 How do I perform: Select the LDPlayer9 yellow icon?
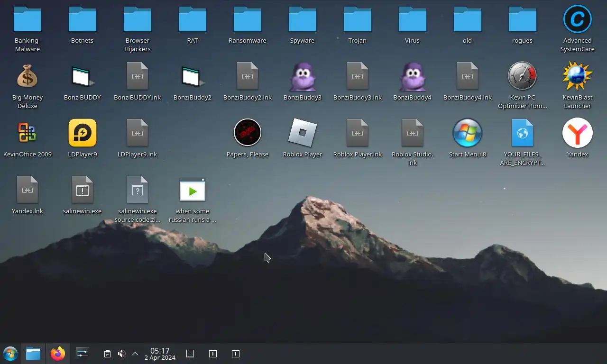(x=83, y=133)
